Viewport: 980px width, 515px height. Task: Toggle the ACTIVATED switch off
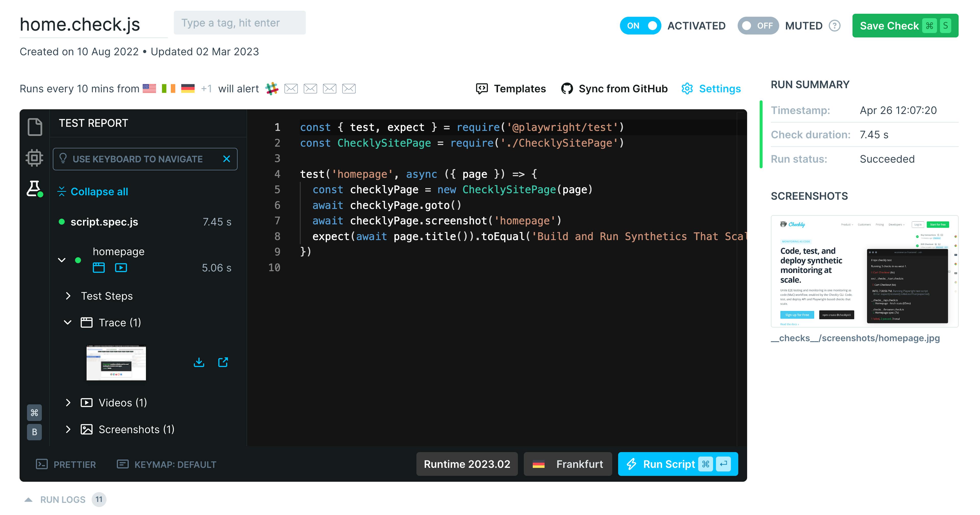click(641, 26)
